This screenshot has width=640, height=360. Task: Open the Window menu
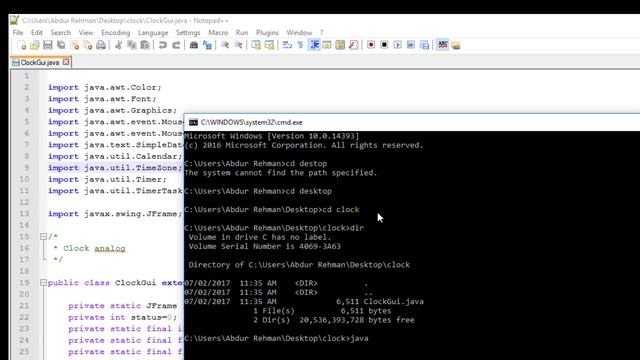click(299, 33)
